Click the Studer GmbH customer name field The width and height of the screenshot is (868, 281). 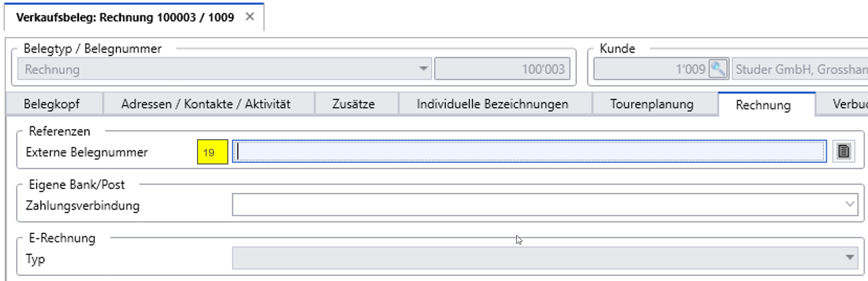[x=800, y=69]
